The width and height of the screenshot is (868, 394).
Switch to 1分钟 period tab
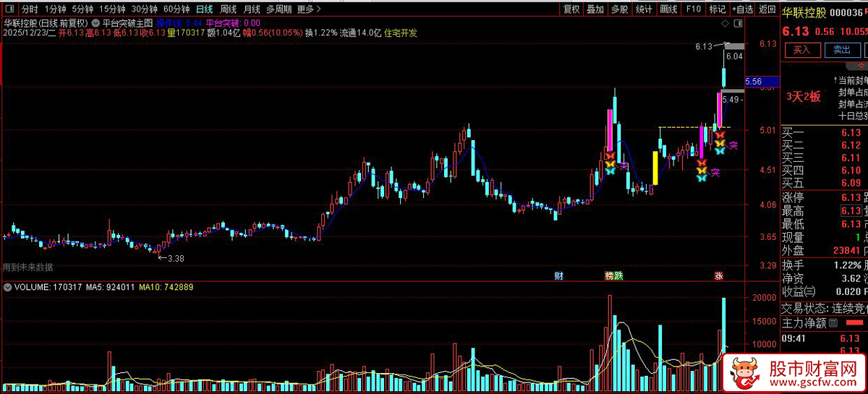coord(55,9)
